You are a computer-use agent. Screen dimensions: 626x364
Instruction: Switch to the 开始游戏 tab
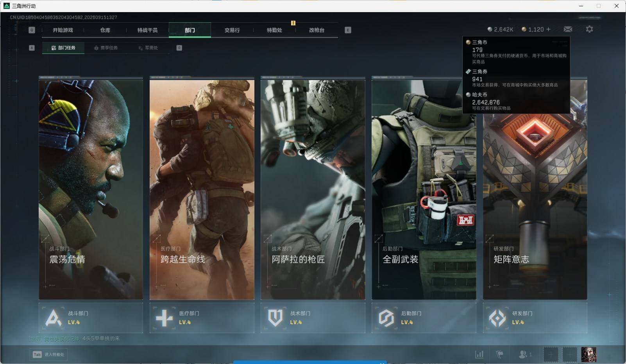(63, 30)
